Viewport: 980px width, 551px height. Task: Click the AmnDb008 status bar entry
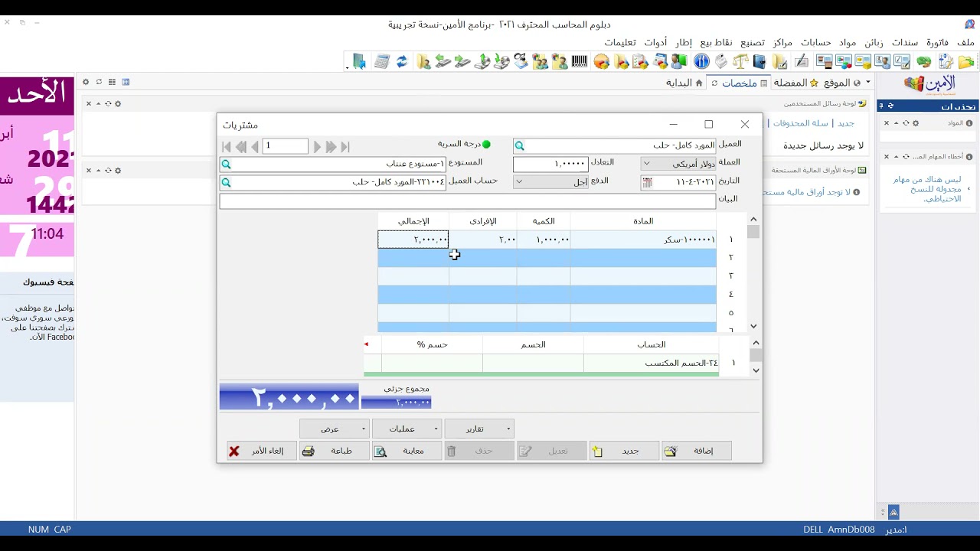pyautogui.click(x=851, y=530)
